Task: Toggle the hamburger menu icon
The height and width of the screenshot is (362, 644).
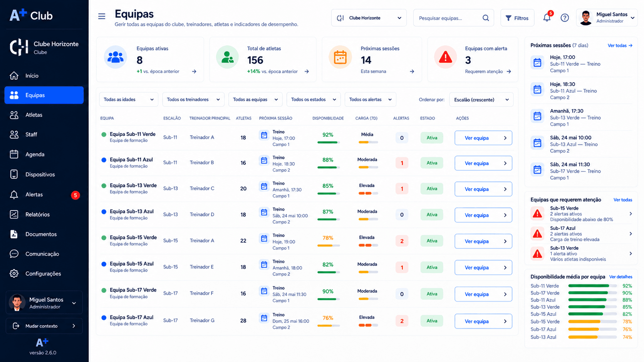Action: click(x=102, y=16)
